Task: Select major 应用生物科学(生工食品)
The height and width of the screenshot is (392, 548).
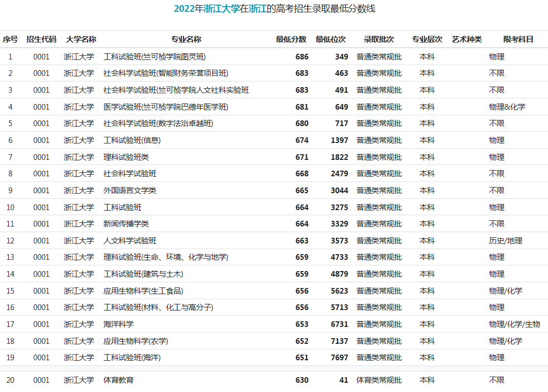Action: point(143,291)
